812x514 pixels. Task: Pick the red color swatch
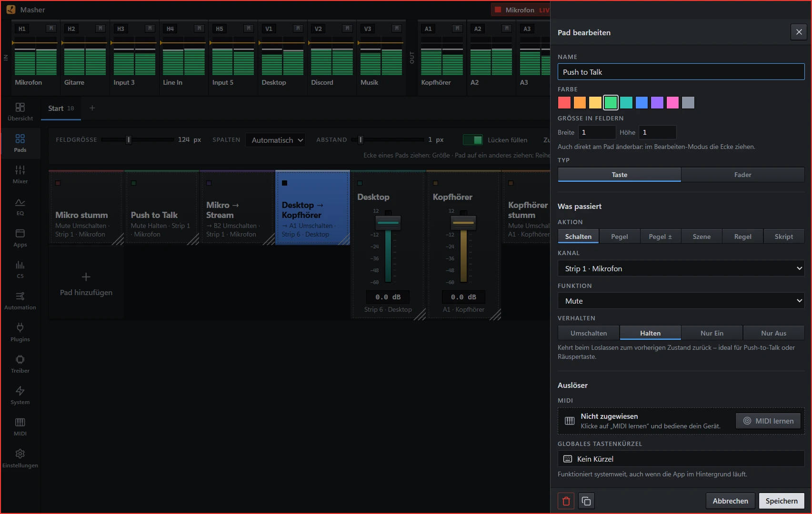(x=564, y=102)
